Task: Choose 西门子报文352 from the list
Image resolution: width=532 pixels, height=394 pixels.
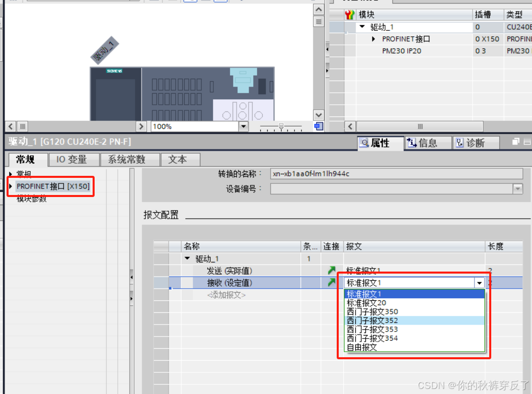Action: pyautogui.click(x=414, y=320)
